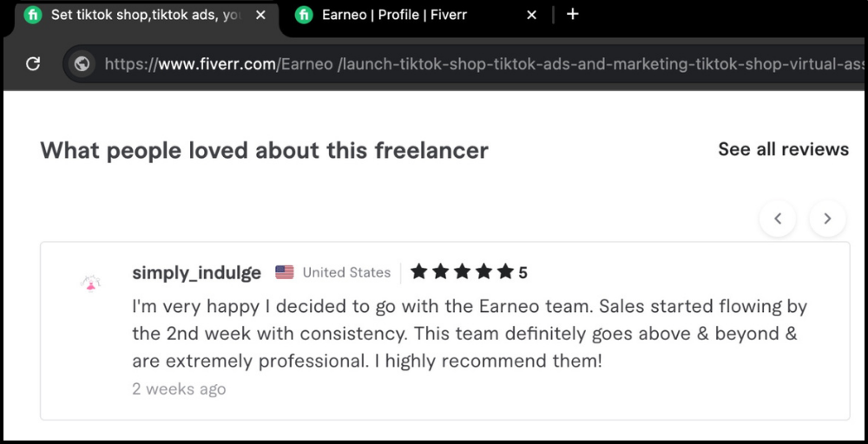Screen dimensions: 868x444
Task: Click 'What people loved about this freelancer' heading
Action: pos(264,150)
